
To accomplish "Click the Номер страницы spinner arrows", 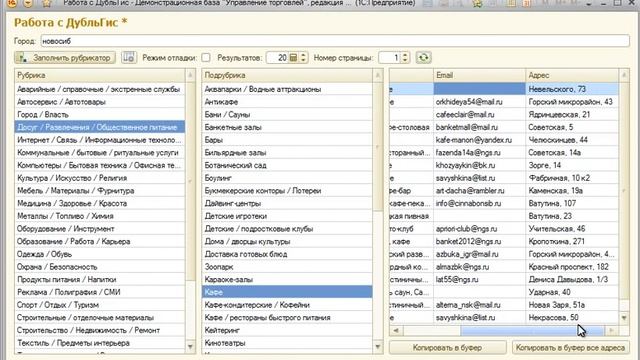I will [405, 58].
